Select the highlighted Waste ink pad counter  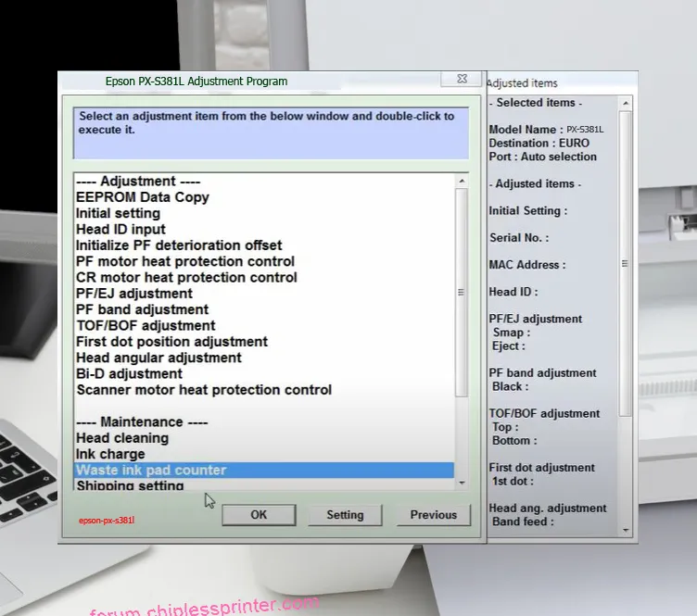(x=264, y=470)
